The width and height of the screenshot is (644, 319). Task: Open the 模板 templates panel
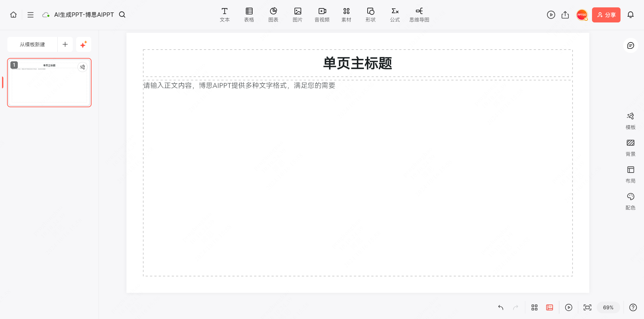click(x=631, y=121)
